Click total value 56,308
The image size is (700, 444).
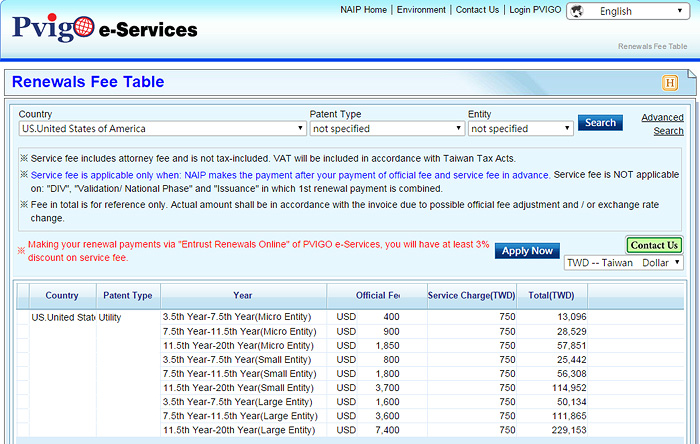click(572, 373)
